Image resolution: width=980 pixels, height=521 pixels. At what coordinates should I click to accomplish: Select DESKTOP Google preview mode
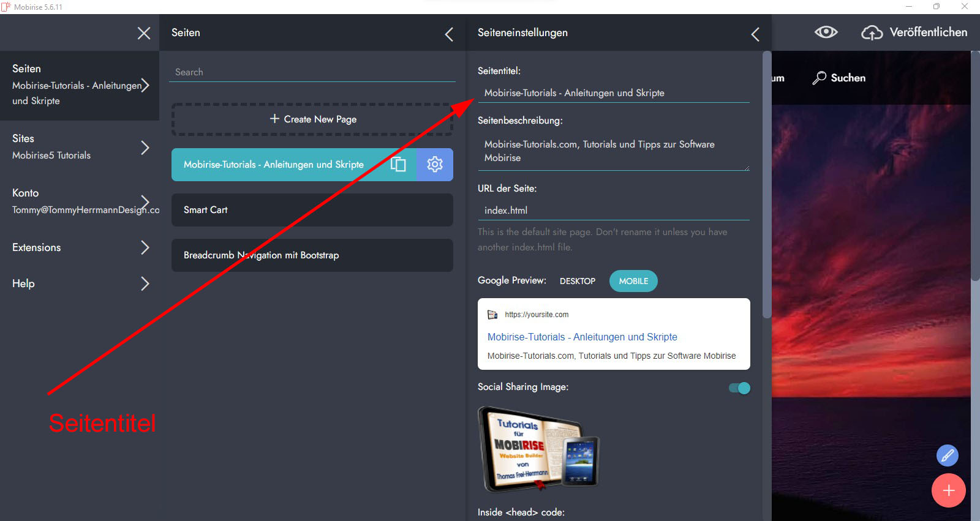coord(577,281)
